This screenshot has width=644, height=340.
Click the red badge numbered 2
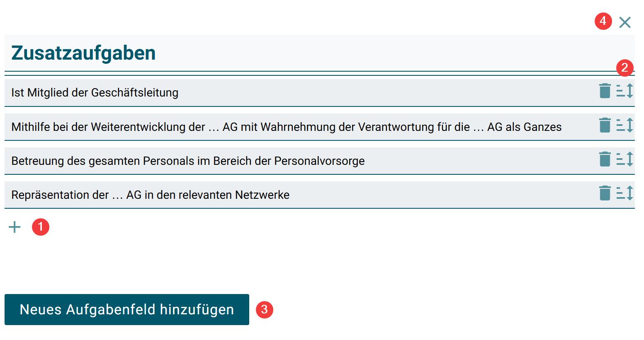tap(625, 68)
